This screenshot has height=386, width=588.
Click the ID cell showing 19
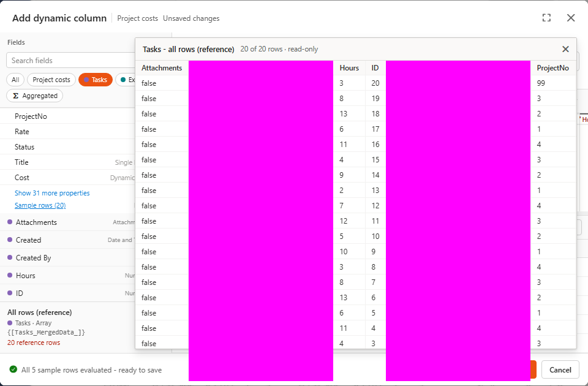pos(375,99)
